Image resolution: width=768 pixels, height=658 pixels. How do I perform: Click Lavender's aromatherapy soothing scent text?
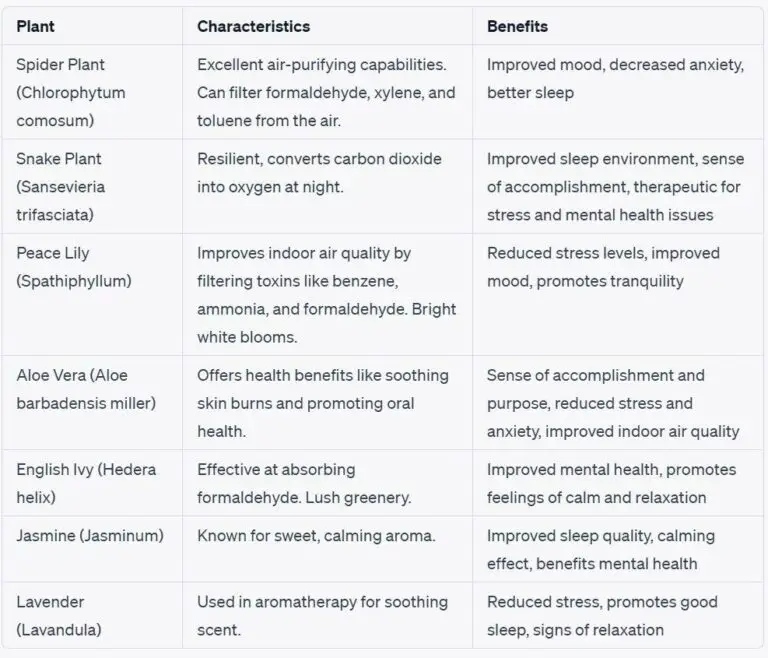coord(322,616)
